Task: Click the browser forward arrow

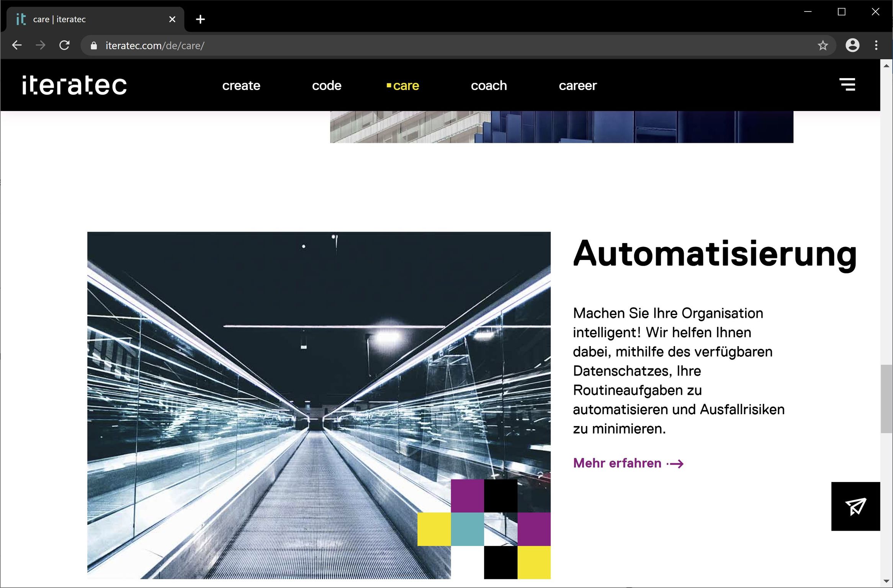Action: point(40,46)
